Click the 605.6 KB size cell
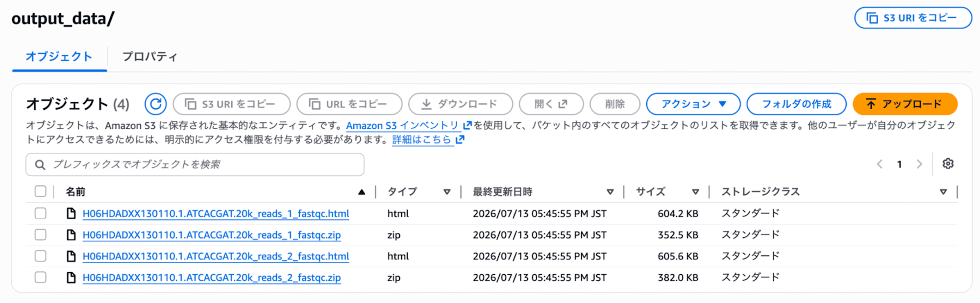This screenshot has width=980, height=303. coord(678,256)
